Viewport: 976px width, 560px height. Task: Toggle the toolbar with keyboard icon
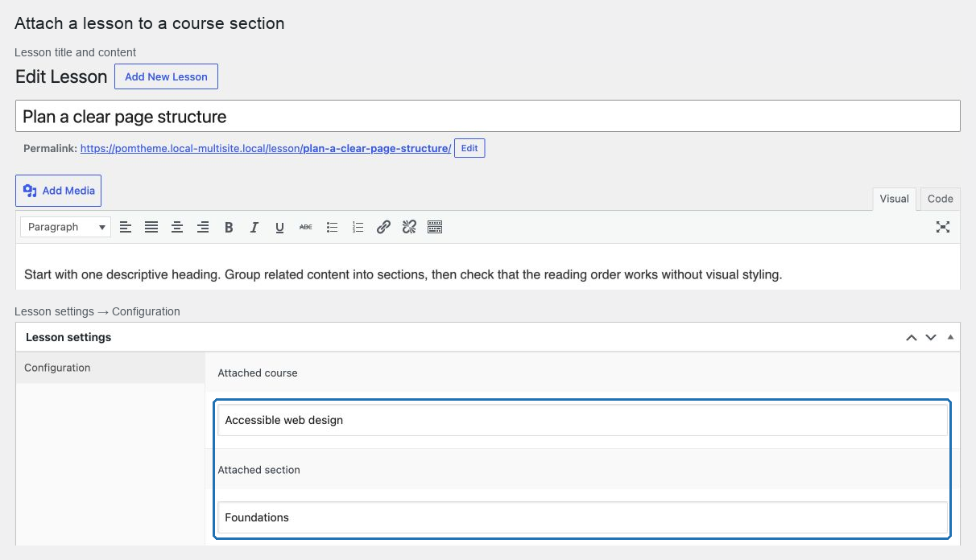pos(435,227)
